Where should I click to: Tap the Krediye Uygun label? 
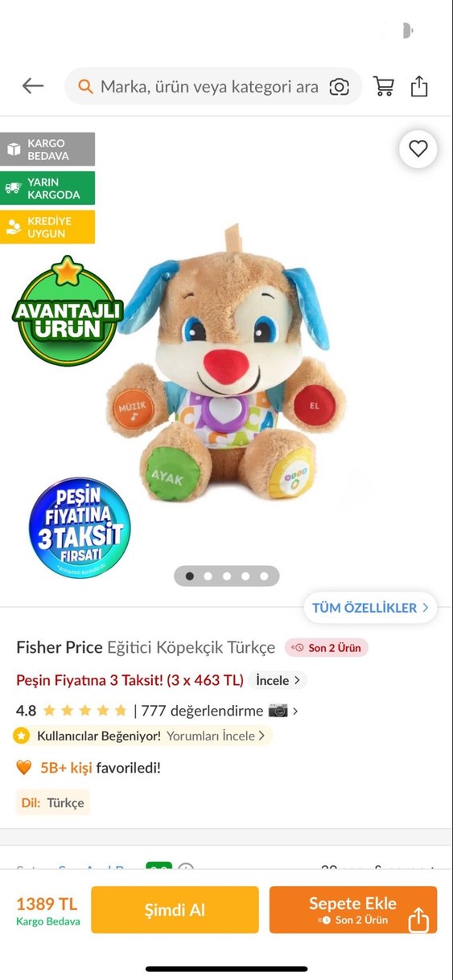point(47,227)
